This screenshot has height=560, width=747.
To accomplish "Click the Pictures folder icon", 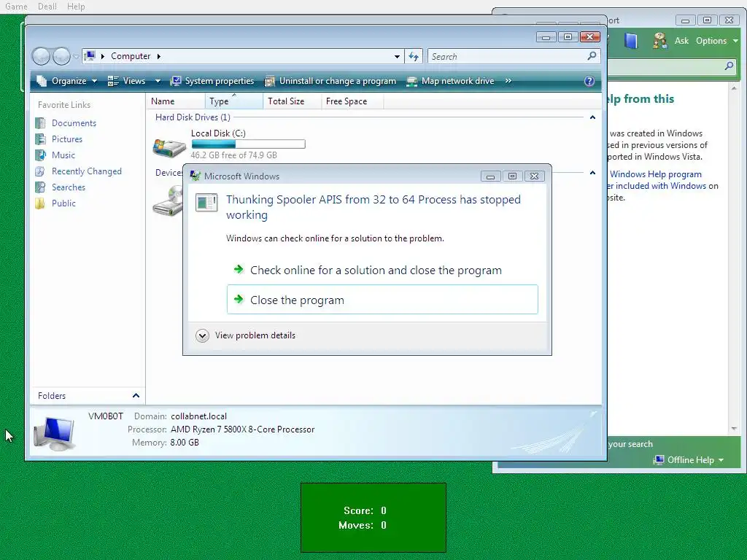I will pos(41,139).
